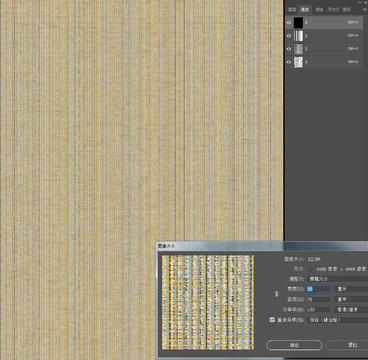The image size is (368, 360).
Task: Select the black thumbnail of channel 0
Action: click(298, 23)
